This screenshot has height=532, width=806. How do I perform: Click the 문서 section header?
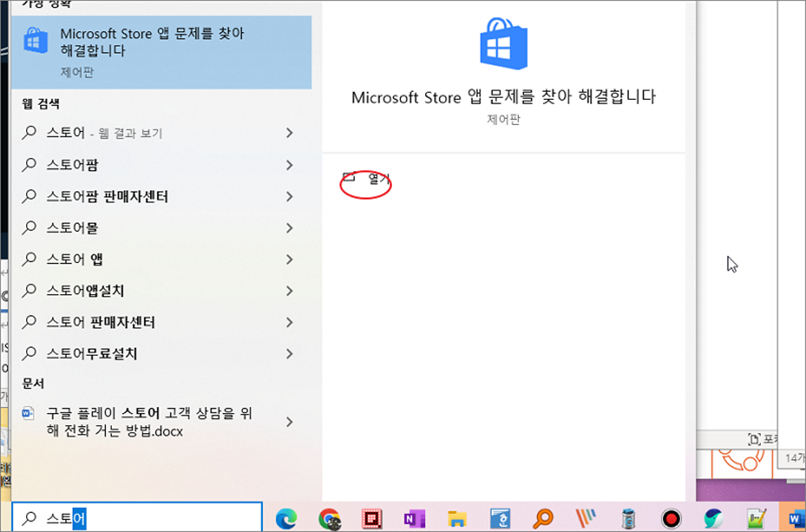(x=33, y=384)
